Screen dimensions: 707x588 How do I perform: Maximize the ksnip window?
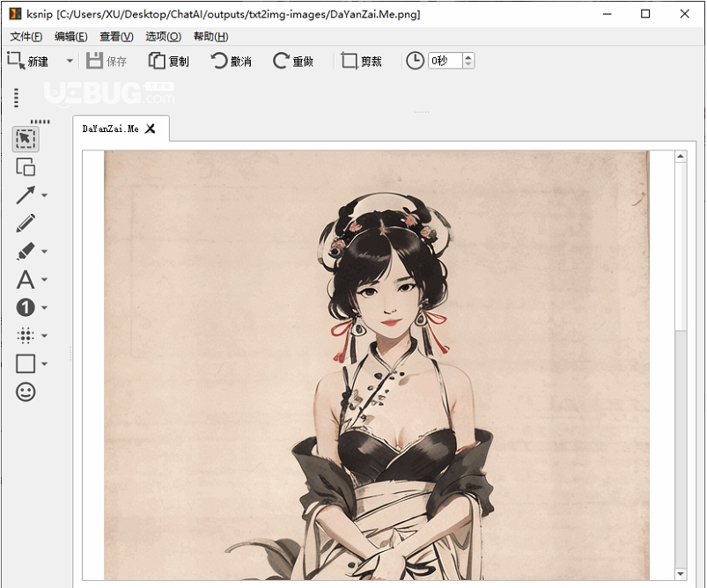point(645,14)
